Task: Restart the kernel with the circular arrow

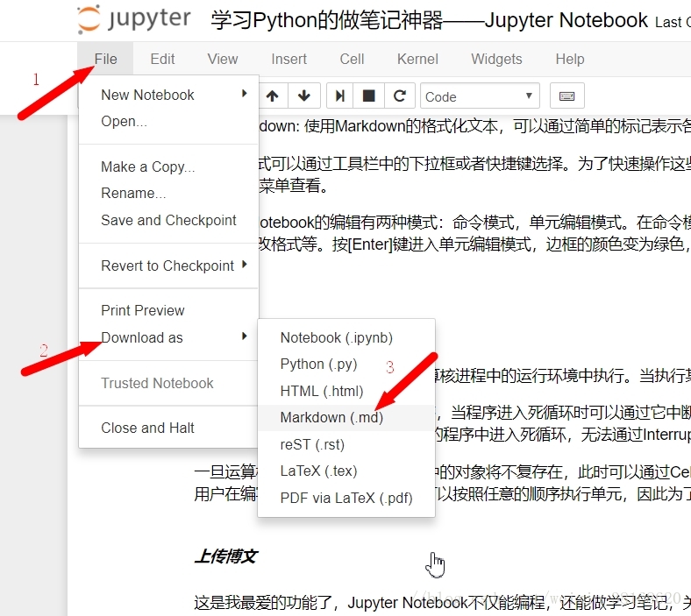Action: point(400,96)
